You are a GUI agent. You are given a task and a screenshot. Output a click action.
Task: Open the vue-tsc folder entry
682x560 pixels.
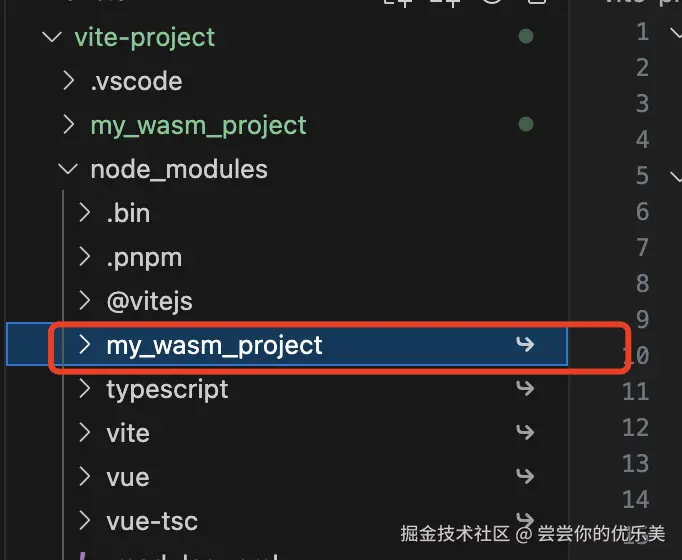point(152,521)
